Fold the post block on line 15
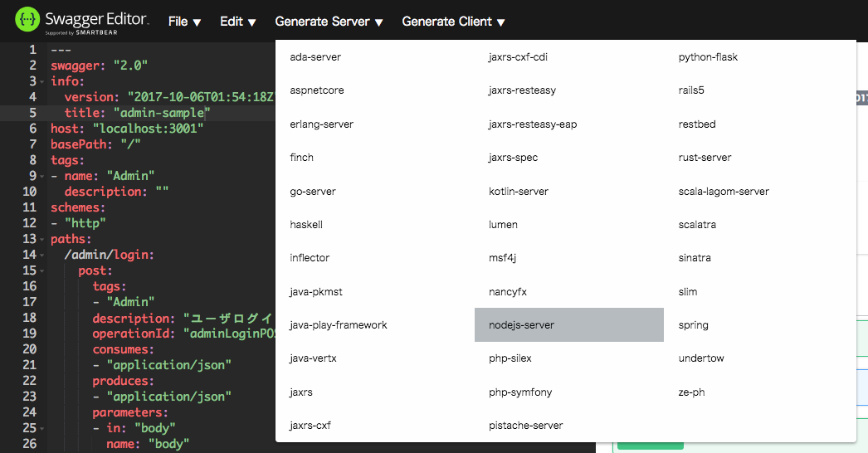868x453 pixels. click(42, 271)
